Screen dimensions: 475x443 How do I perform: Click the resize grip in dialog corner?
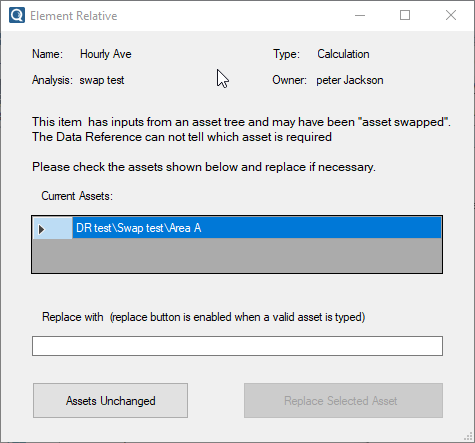tap(468, 437)
